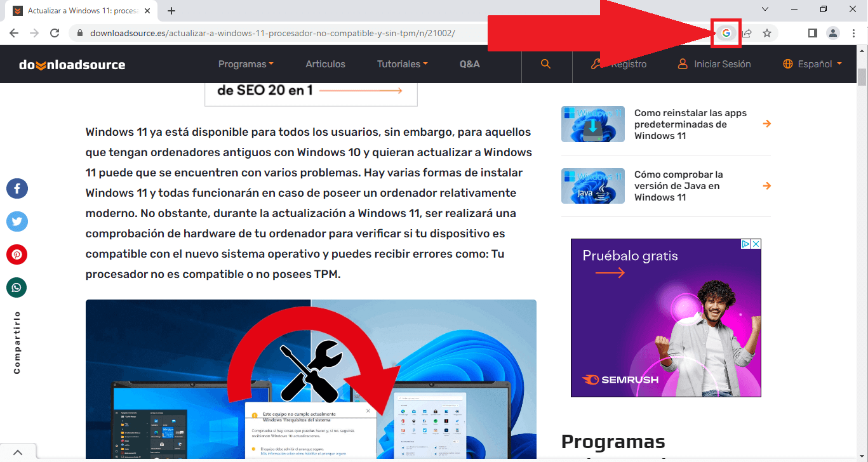
Task: Expand the Programas menu
Action: click(246, 64)
